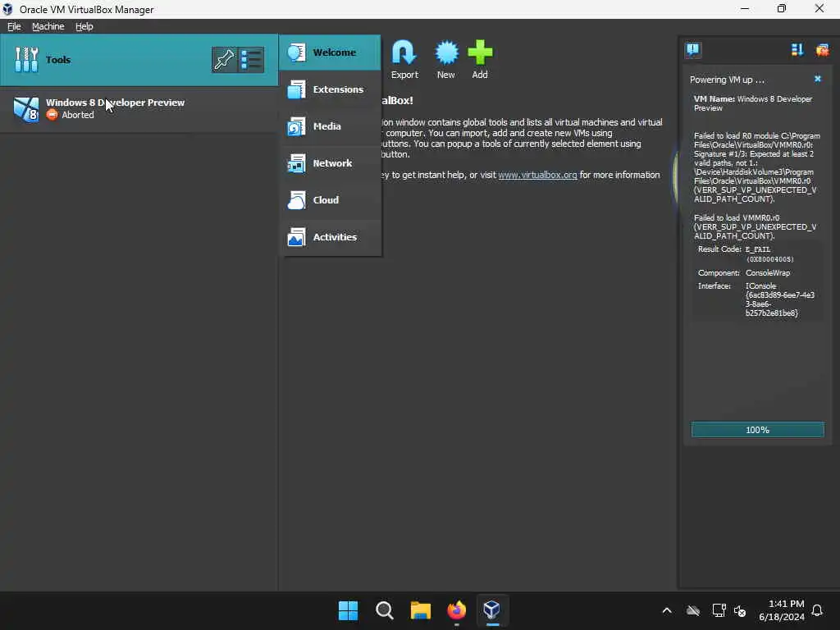Open the Windows notification bell
This screenshot has width=840, height=630.
point(818,610)
